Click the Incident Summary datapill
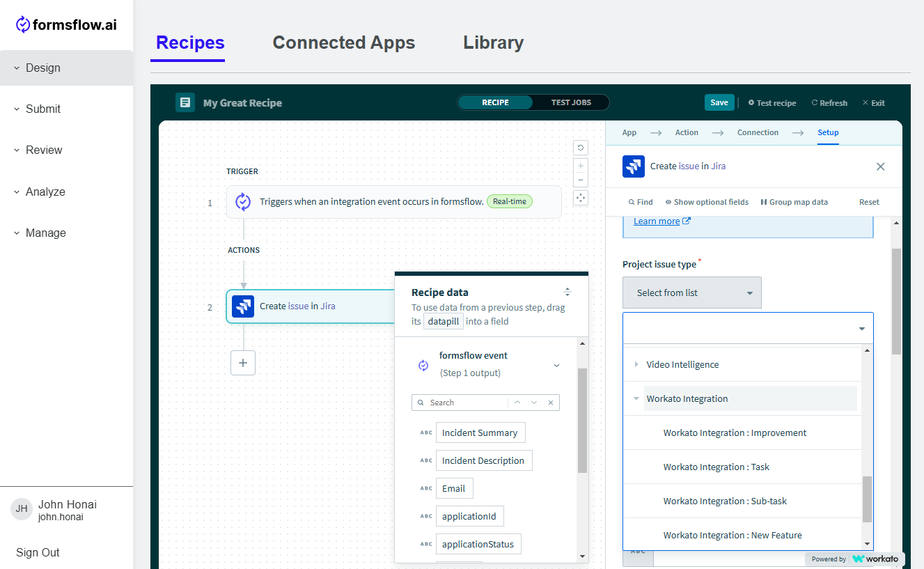924x569 pixels. tap(480, 432)
